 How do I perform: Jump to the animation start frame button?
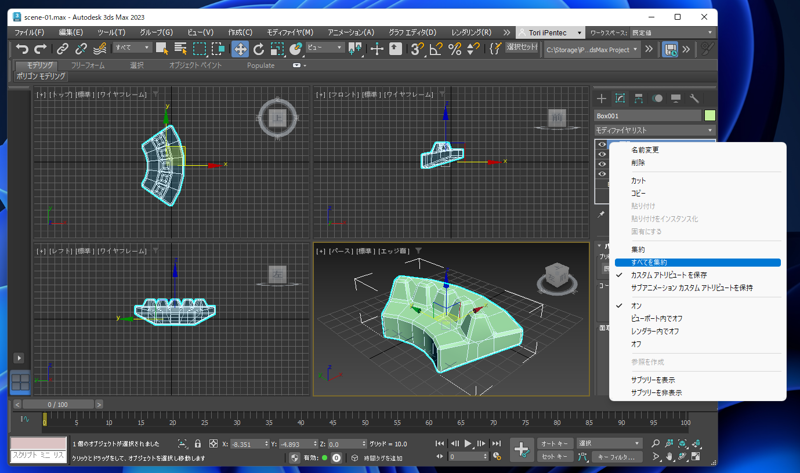pyautogui.click(x=440, y=443)
